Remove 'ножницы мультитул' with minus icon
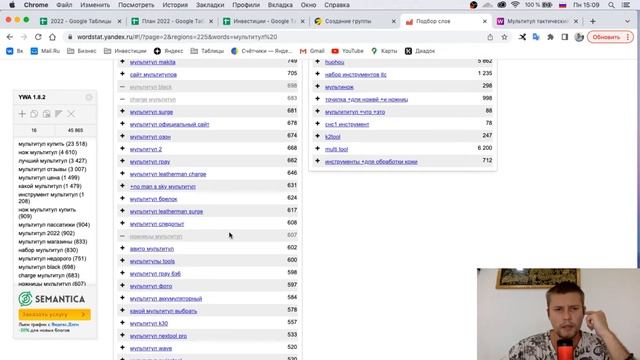Screen dimensions: 640x360 pyautogui.click(x=122, y=236)
